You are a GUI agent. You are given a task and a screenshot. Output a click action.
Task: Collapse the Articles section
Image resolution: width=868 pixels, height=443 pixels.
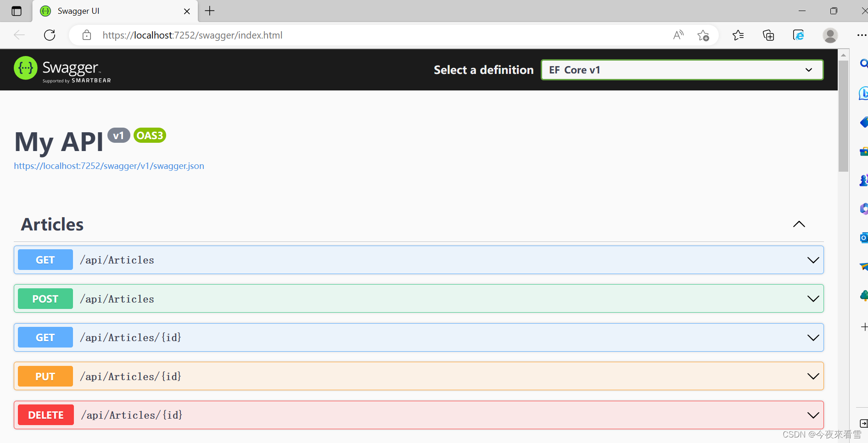(x=799, y=224)
